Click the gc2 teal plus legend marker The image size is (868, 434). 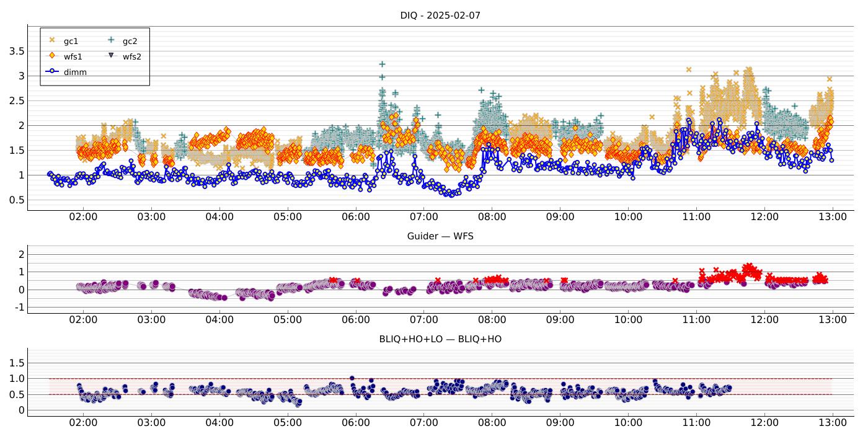click(111, 40)
